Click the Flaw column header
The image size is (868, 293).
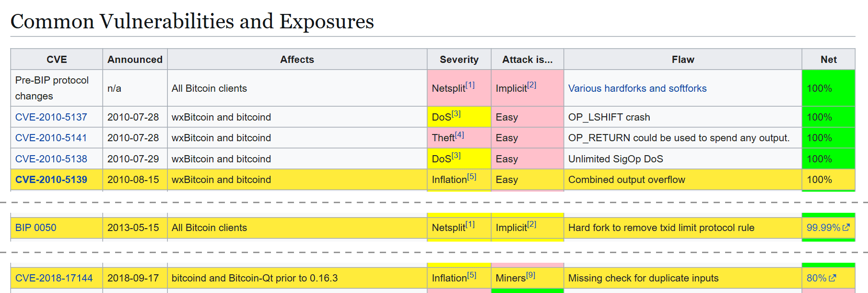point(683,60)
